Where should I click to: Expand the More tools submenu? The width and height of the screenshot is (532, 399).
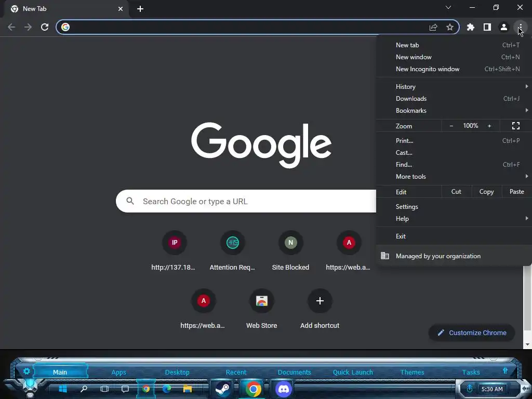pos(454,177)
